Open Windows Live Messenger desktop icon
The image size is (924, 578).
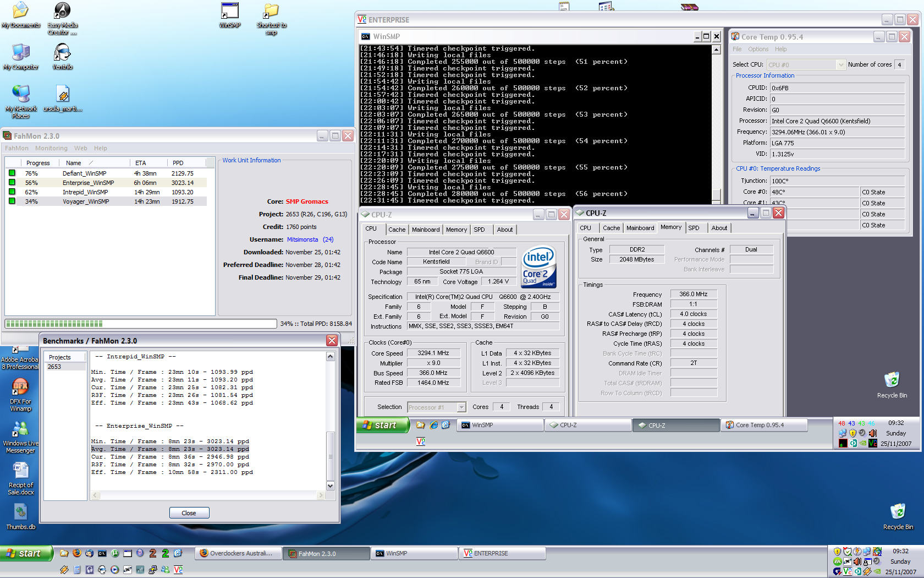tap(20, 437)
